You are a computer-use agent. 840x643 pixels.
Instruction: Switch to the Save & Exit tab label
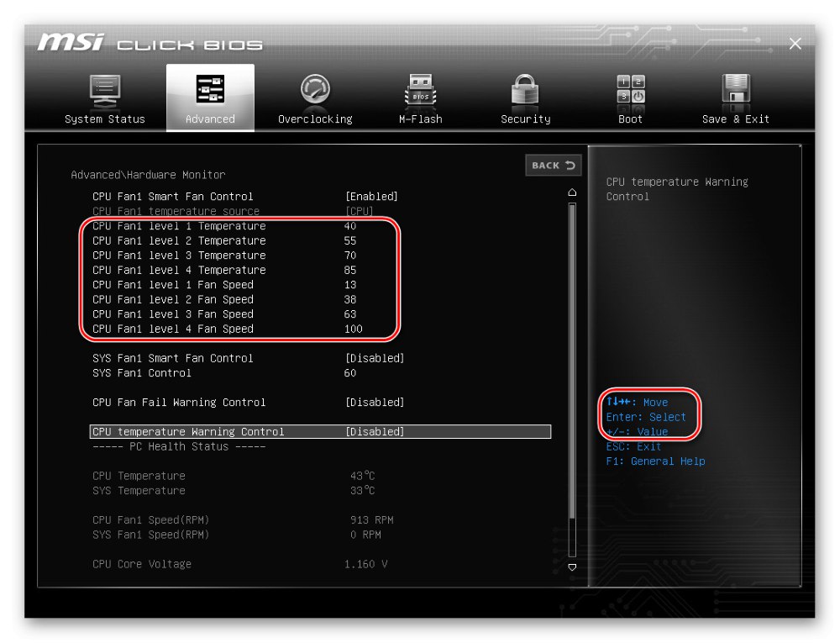click(736, 119)
